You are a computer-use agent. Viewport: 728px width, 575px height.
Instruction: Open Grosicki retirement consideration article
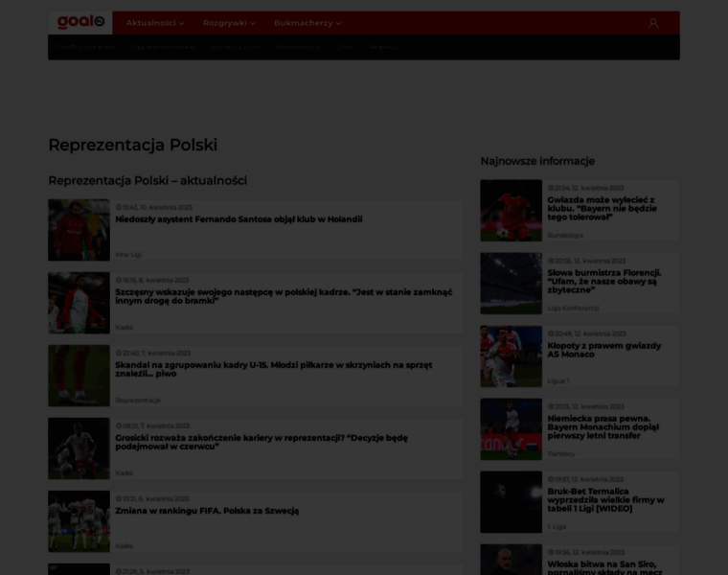tap(262, 442)
